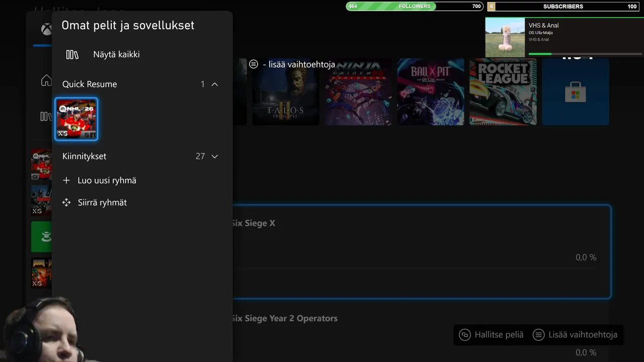The width and height of the screenshot is (644, 362).
Task: Click the Siirrä ryhmät move icon
Action: click(66, 202)
